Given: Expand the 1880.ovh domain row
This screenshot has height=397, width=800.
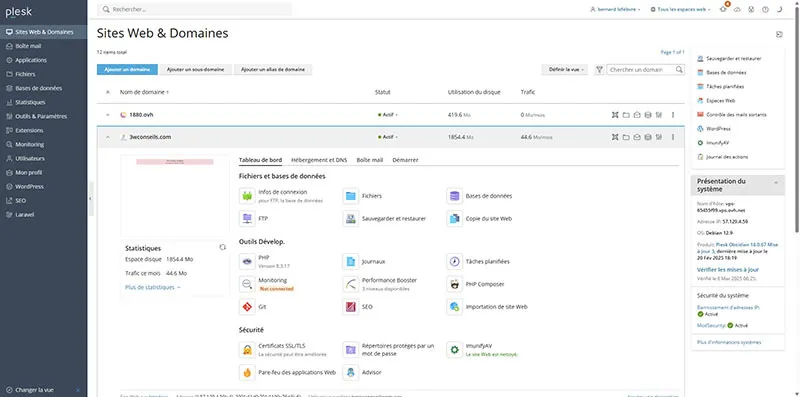Looking at the screenshot, I should (108, 115).
